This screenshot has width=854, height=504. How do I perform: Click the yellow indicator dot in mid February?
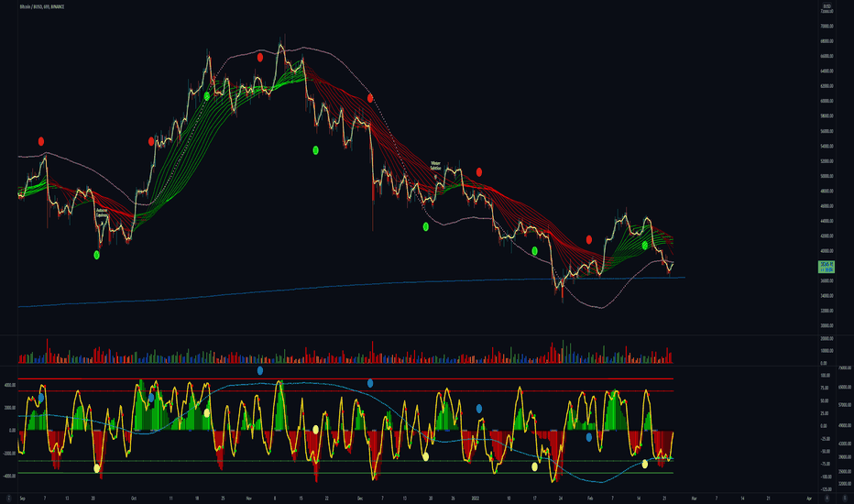(x=645, y=465)
